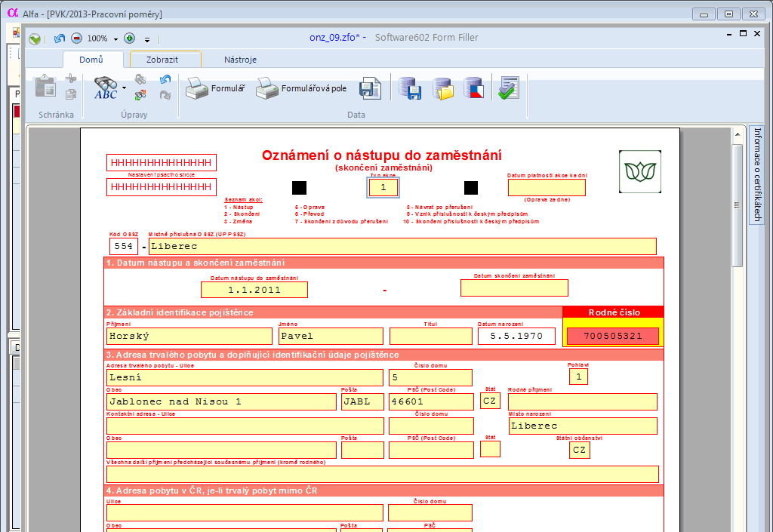Click the Pošta field containing JABL
Screen dimensions: 773x532
pos(362,402)
